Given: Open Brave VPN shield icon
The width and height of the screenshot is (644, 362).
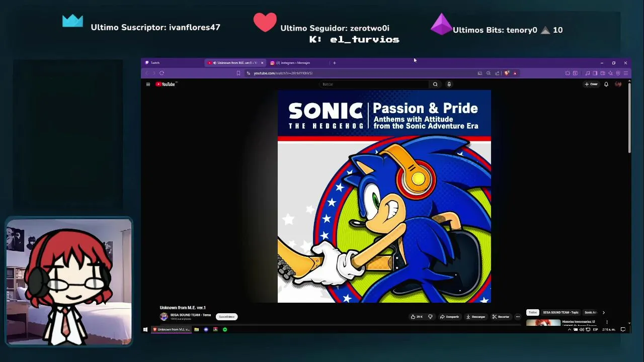Looking at the screenshot, I should coord(618,73).
